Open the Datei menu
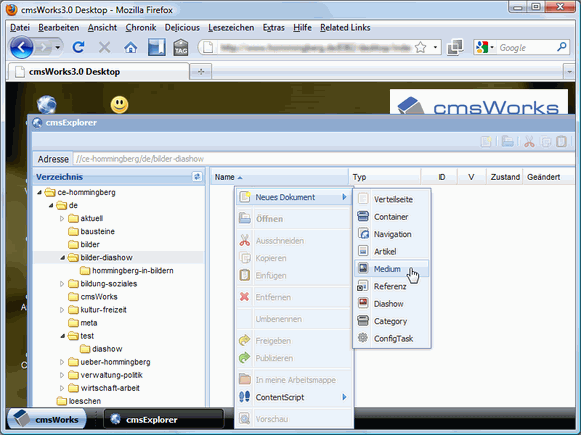Image resolution: width=581 pixels, height=435 pixels. coord(20,28)
